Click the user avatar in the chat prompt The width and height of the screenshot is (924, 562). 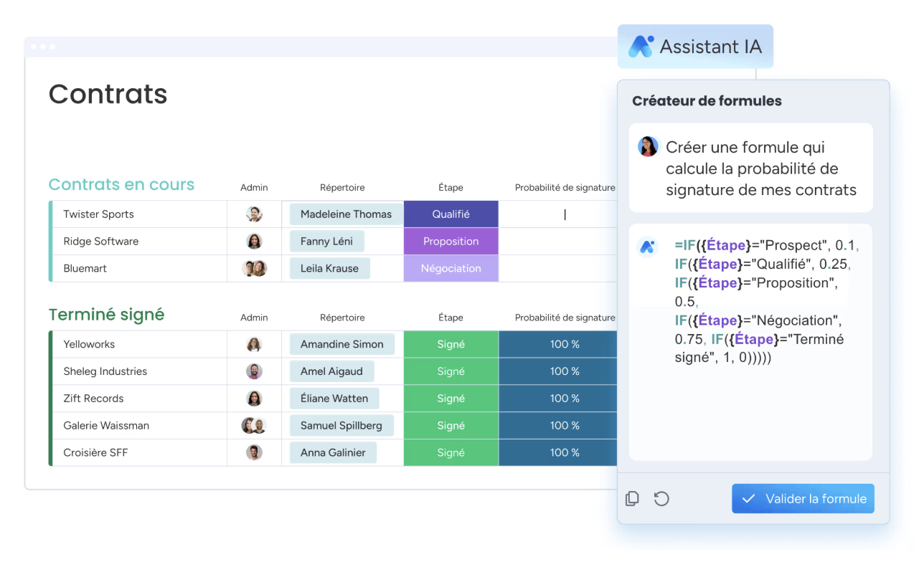648,146
